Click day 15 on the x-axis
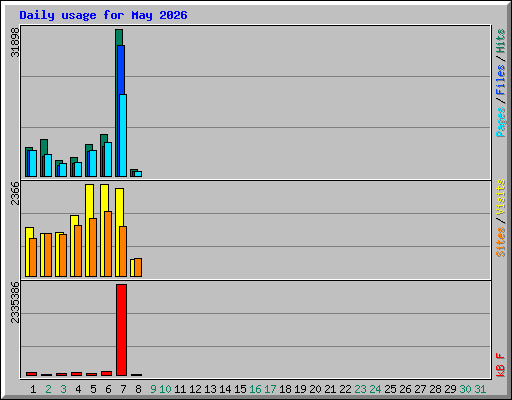Viewport: 512px width, 400px height. click(240, 389)
